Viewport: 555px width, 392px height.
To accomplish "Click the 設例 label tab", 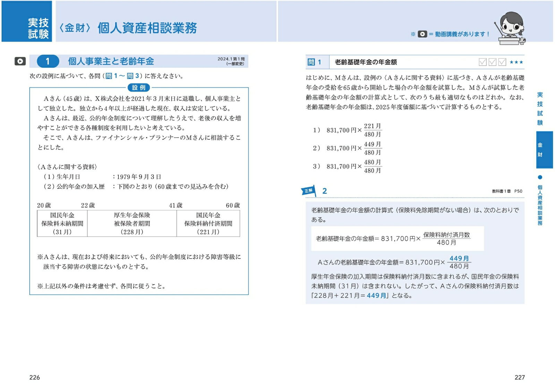I will click(x=139, y=88).
